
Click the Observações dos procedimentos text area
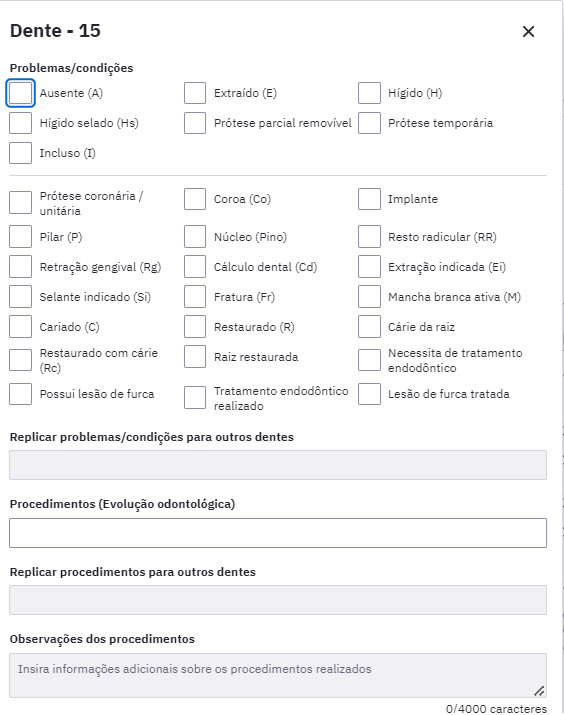(x=278, y=675)
